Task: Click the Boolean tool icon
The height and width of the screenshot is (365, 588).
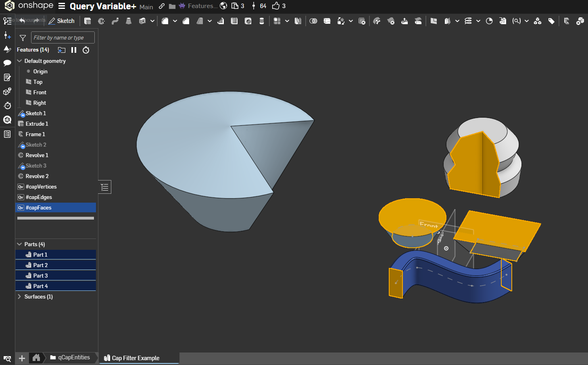Action: (x=313, y=21)
